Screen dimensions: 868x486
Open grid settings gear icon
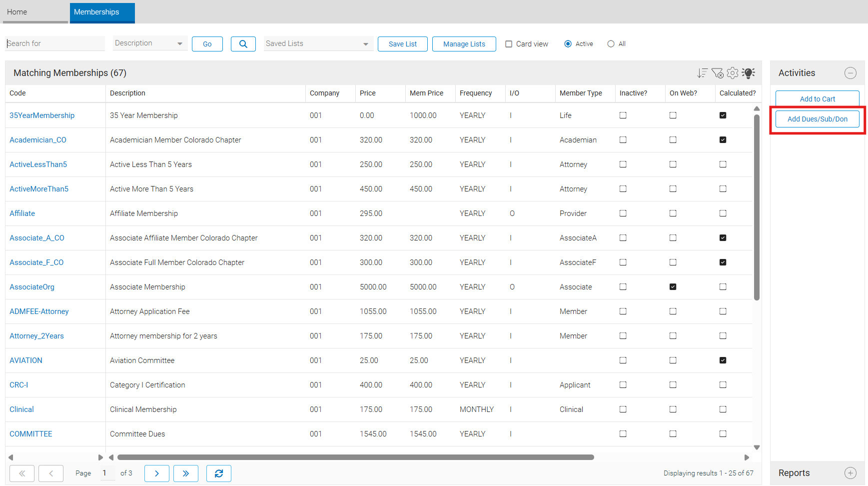click(733, 73)
